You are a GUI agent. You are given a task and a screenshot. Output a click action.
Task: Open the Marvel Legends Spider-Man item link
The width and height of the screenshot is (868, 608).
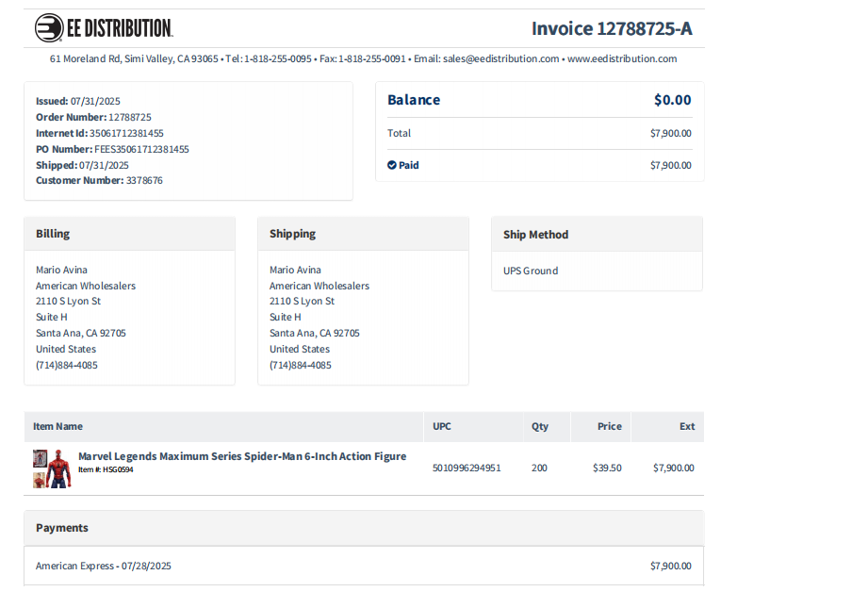point(242,456)
